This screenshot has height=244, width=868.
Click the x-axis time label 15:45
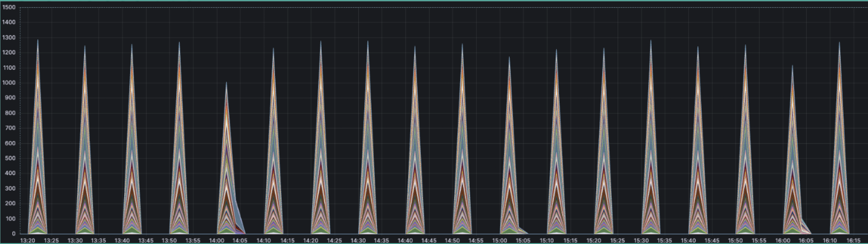click(712, 240)
